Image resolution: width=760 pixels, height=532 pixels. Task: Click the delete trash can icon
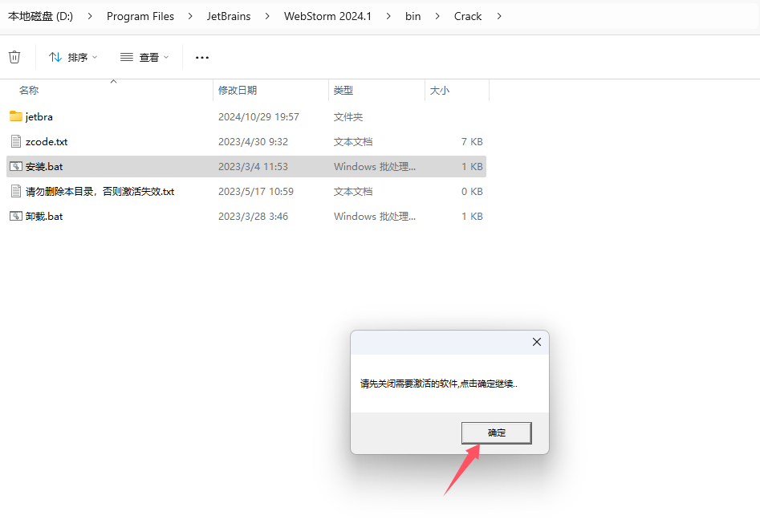pyautogui.click(x=14, y=57)
